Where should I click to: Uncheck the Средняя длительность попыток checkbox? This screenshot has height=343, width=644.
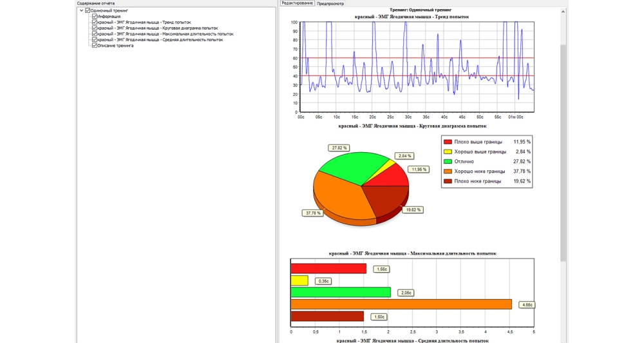pyautogui.click(x=95, y=40)
